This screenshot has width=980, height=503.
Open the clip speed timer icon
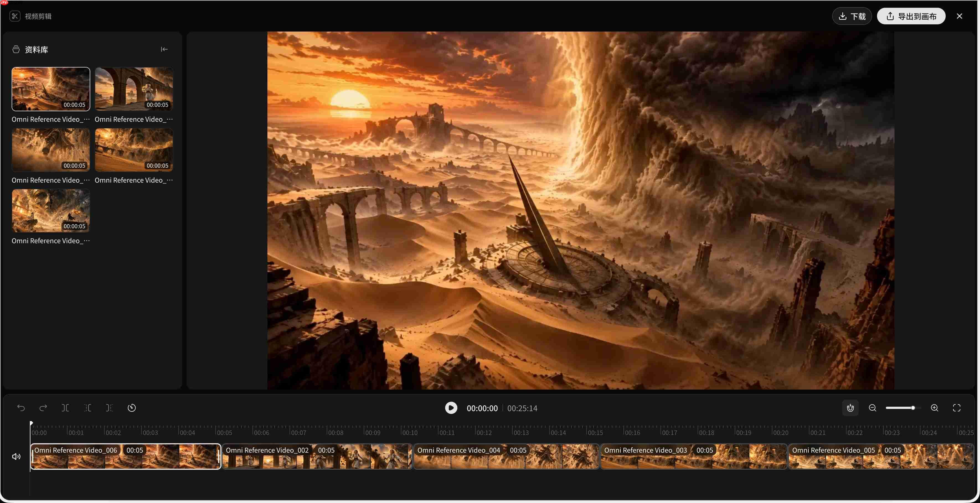(131, 408)
